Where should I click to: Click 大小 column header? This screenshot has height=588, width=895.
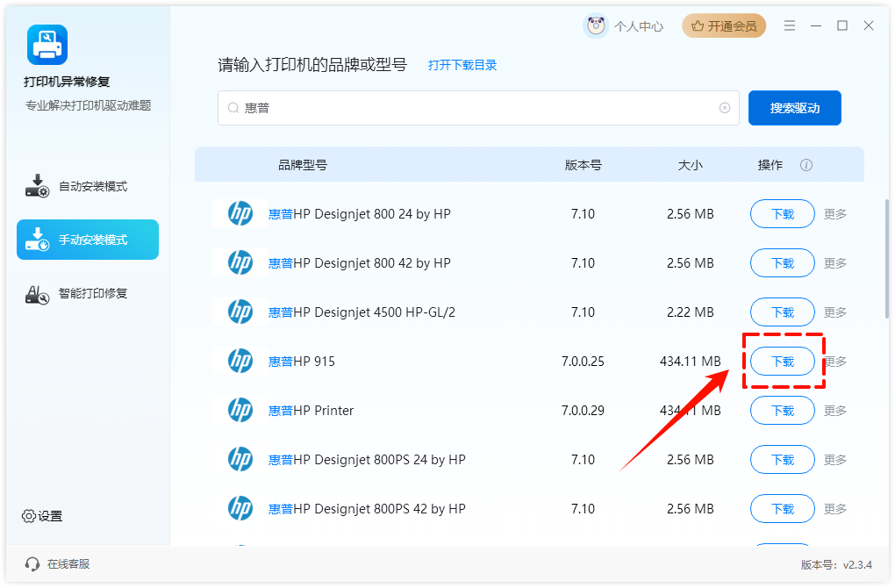[x=690, y=165]
